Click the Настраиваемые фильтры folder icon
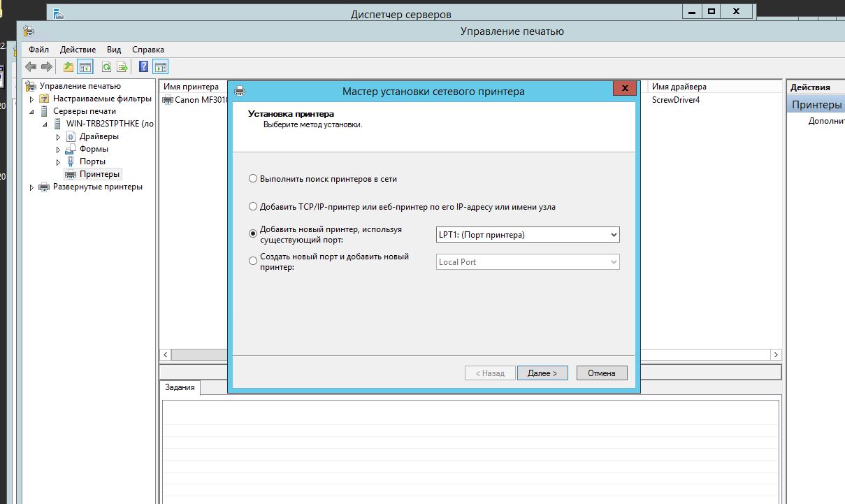 (x=45, y=99)
